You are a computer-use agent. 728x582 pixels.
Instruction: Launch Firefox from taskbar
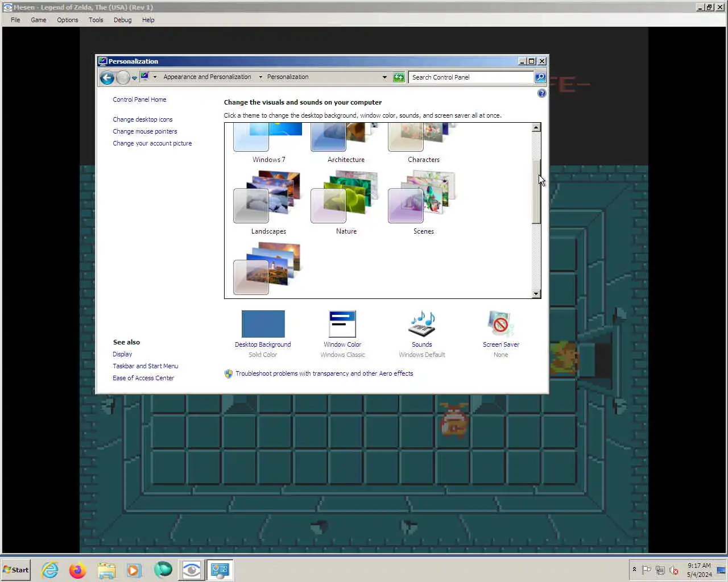pyautogui.click(x=78, y=570)
